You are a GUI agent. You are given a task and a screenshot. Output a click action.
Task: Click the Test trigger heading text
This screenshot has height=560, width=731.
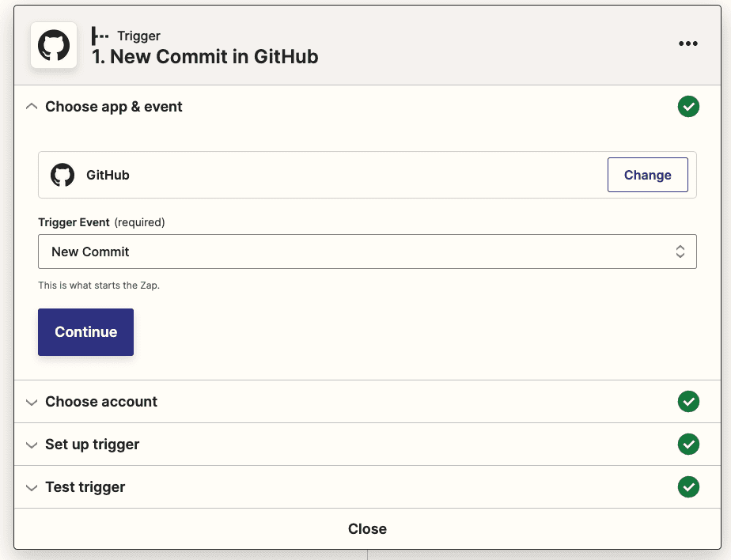[x=85, y=487]
